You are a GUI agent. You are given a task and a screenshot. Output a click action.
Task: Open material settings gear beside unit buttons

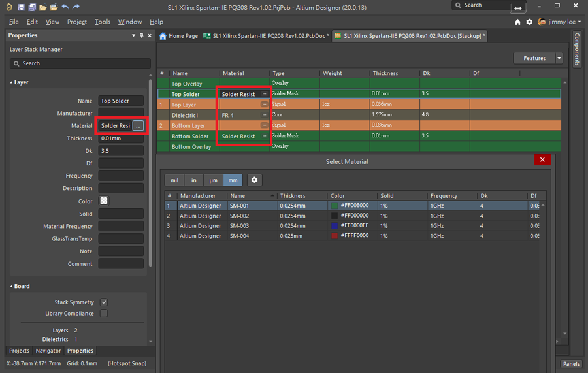pyautogui.click(x=254, y=180)
